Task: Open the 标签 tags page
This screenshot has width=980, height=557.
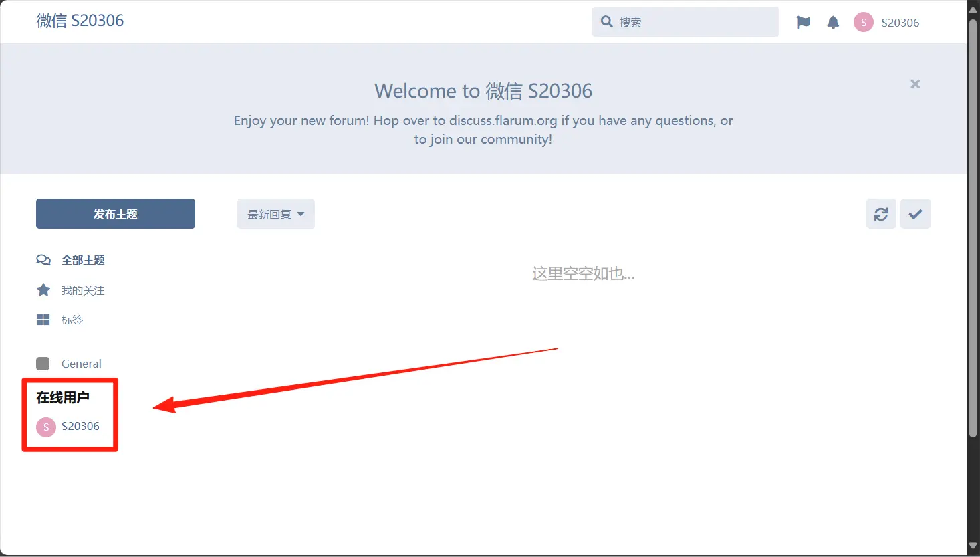Action: point(72,320)
